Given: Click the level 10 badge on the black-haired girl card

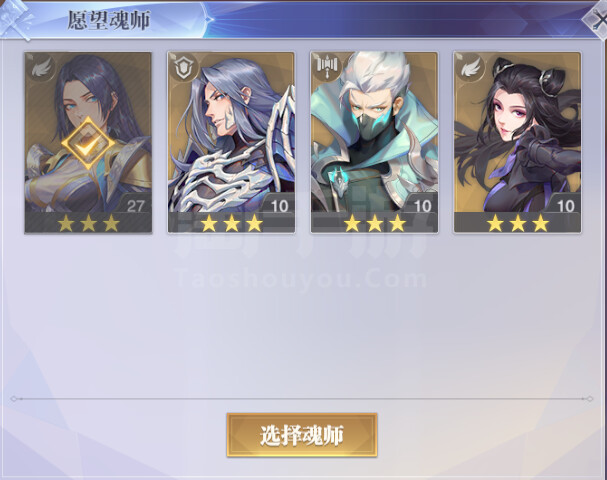Looking at the screenshot, I should click(x=564, y=205).
